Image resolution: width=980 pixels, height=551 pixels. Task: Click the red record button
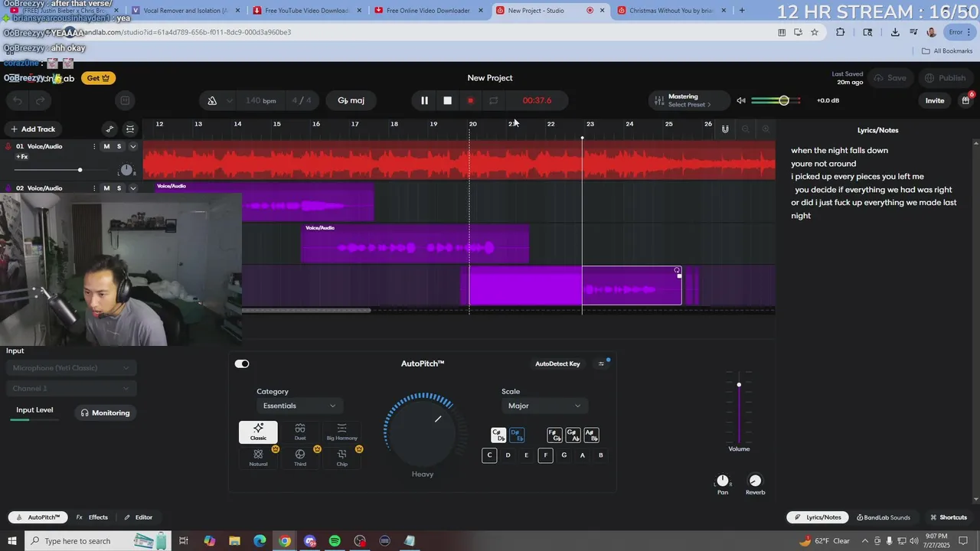click(x=471, y=100)
